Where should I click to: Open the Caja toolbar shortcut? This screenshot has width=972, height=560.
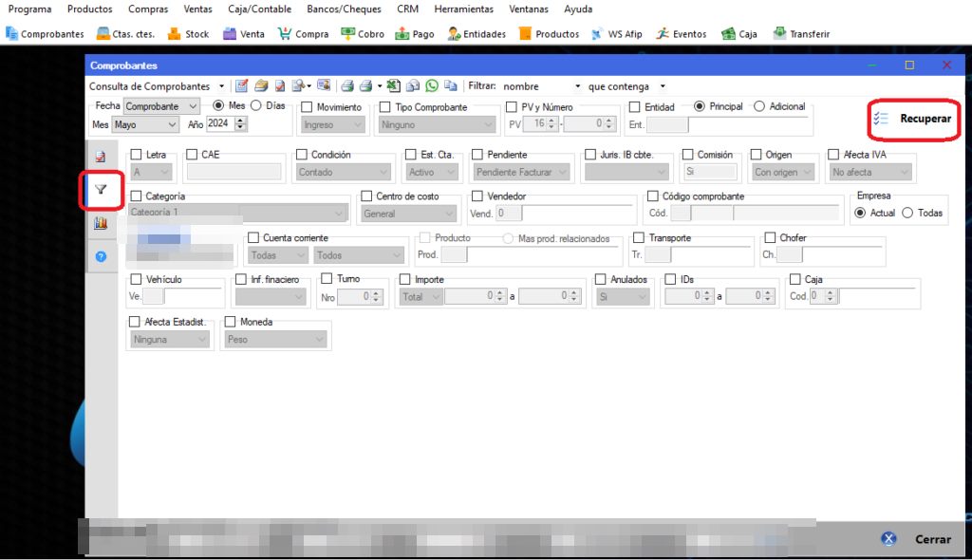(x=738, y=34)
